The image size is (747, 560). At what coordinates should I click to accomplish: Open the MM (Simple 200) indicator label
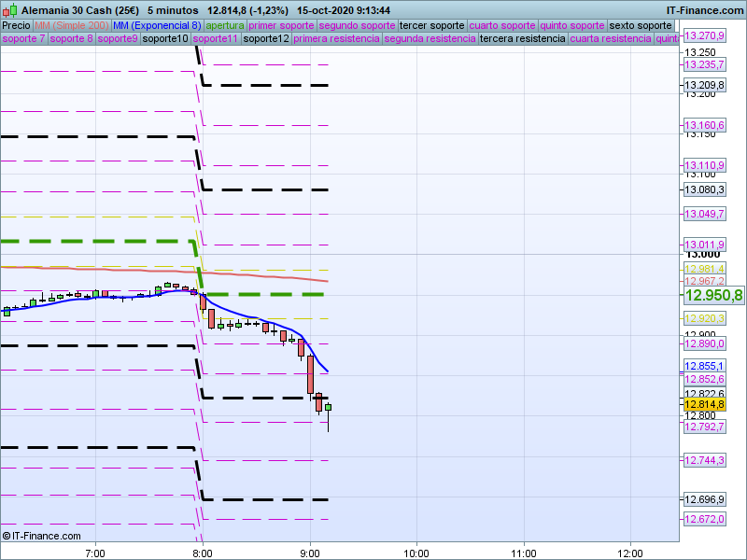click(65, 25)
